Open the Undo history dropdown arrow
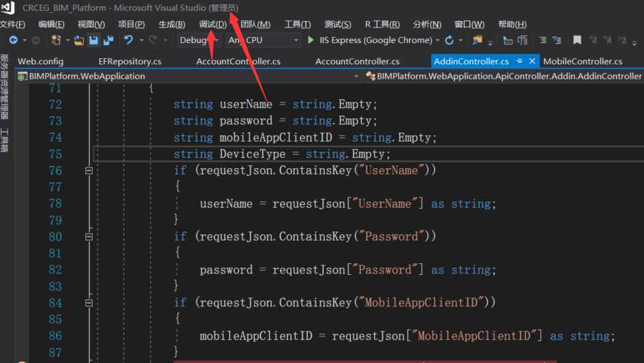644x363 pixels. point(141,40)
